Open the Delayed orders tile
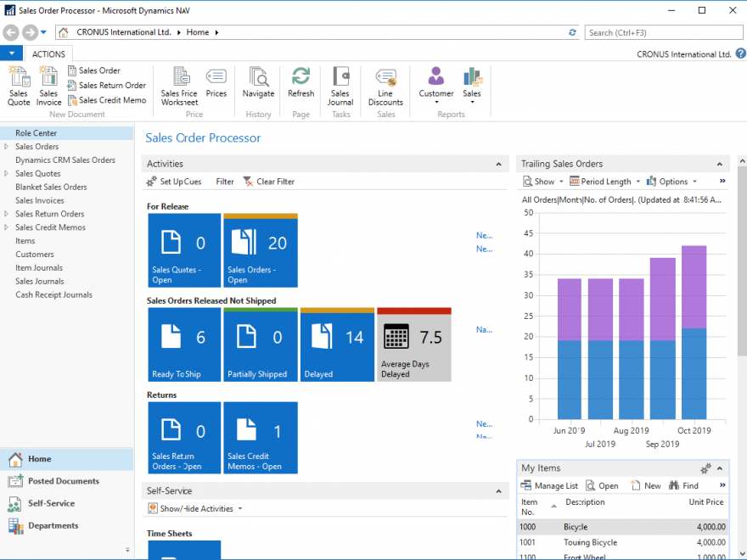747x560 pixels. click(x=337, y=344)
